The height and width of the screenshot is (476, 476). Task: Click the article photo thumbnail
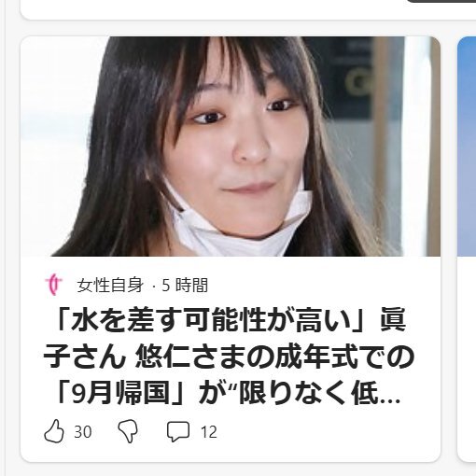pyautogui.click(x=231, y=147)
